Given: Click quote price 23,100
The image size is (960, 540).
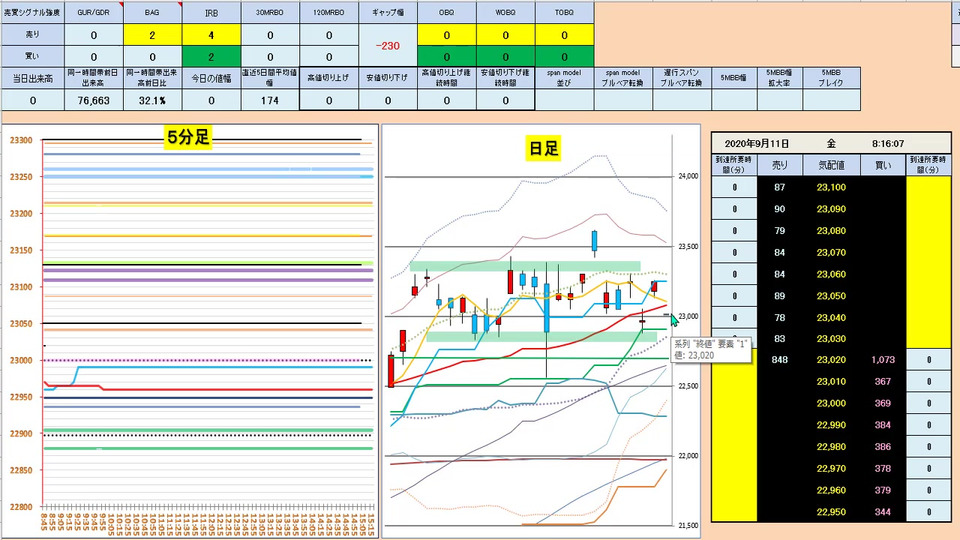Looking at the screenshot, I should click(x=831, y=187).
